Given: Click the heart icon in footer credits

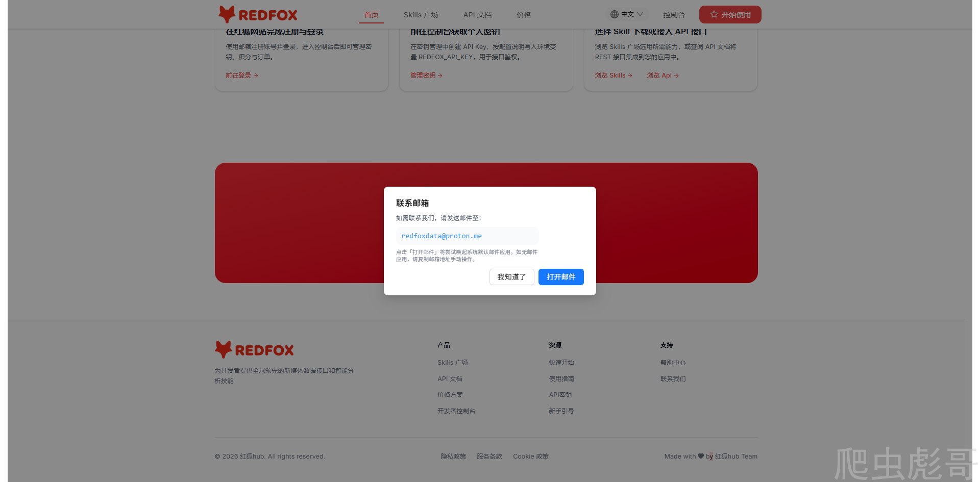Looking at the screenshot, I should (701, 456).
